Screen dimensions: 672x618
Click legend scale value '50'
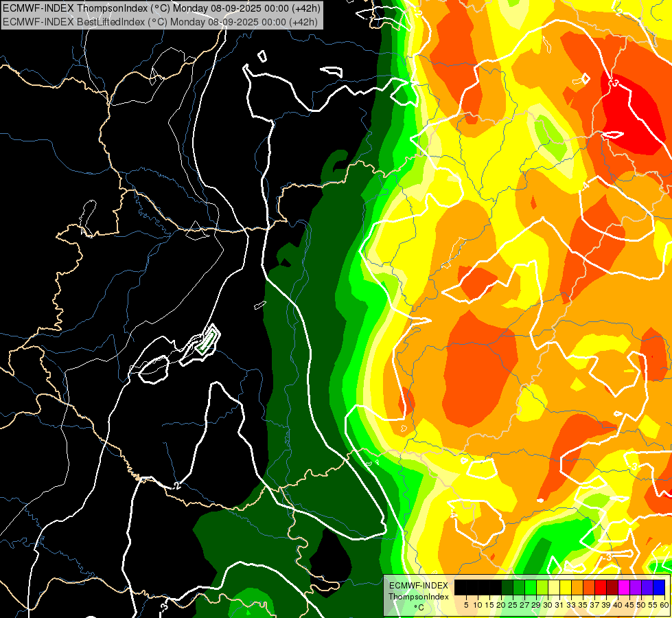(x=641, y=605)
